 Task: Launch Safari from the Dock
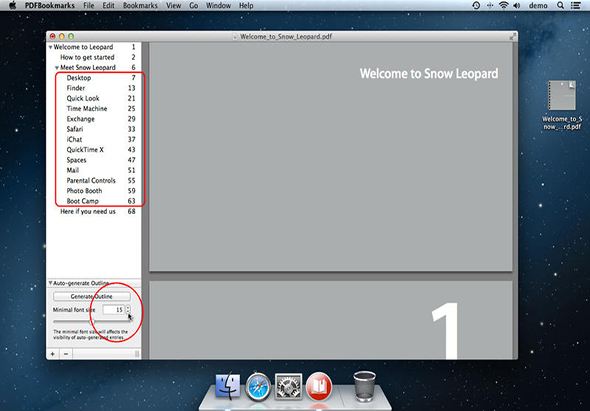pyautogui.click(x=258, y=387)
